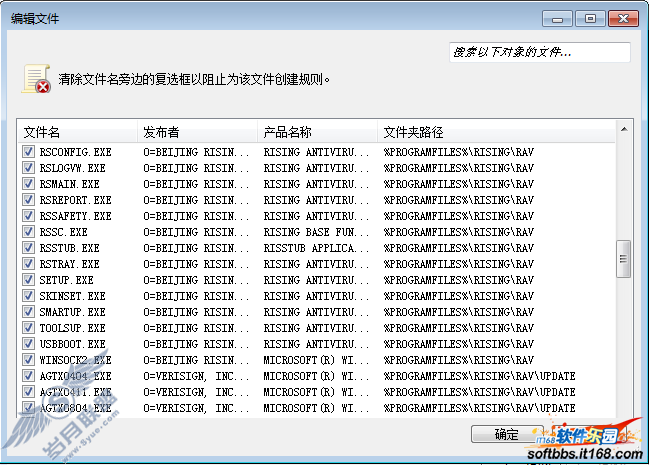Toggle the WINSOCK2.EXE checkbox
649x465 pixels.
tap(28, 360)
